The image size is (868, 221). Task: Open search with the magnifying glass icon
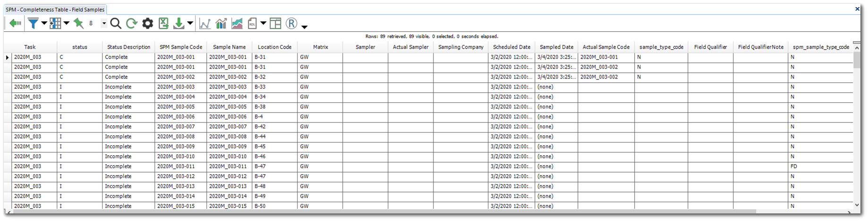(x=116, y=23)
